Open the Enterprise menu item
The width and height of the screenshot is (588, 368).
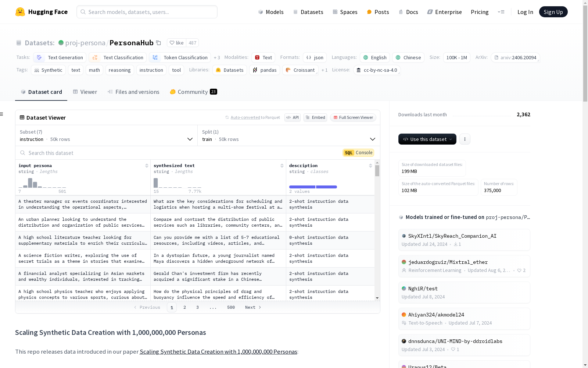coord(444,12)
